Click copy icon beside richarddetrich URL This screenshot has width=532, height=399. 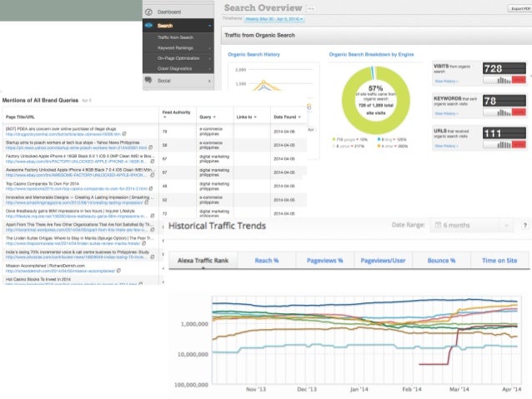(118, 271)
